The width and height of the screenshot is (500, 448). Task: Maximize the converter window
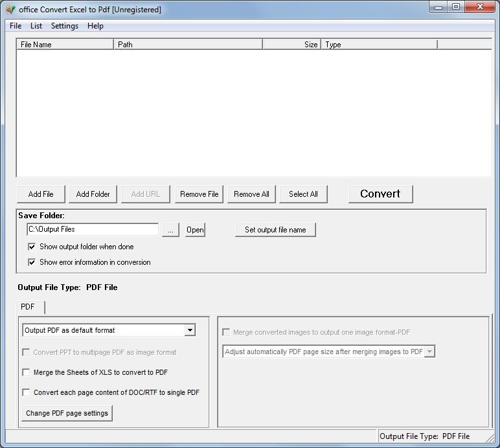pos(456,6)
